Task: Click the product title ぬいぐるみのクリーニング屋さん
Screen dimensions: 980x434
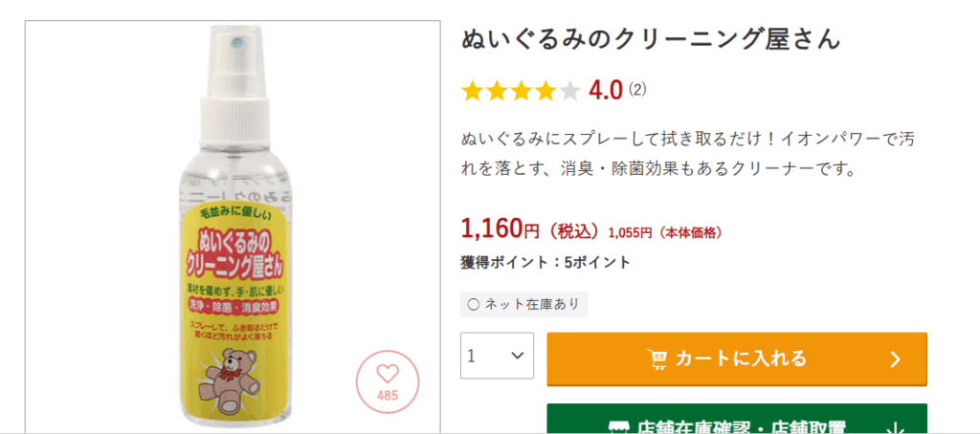Action: click(x=651, y=39)
